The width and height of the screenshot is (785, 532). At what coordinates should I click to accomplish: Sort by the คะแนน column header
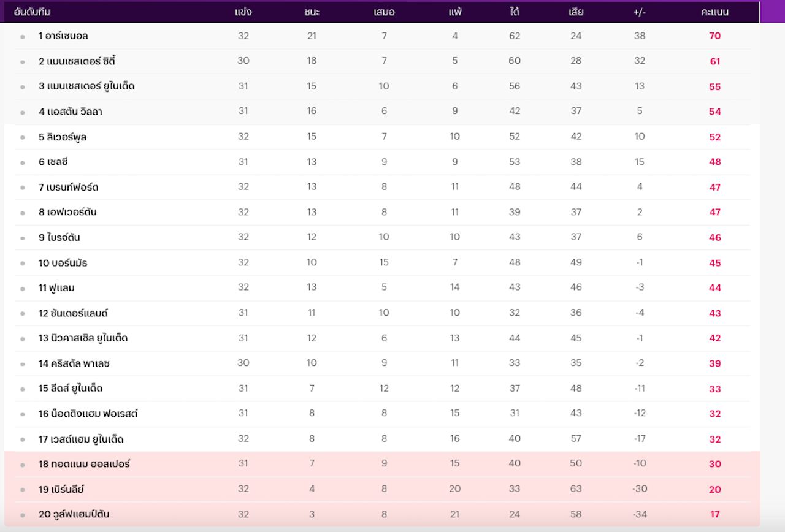tap(714, 12)
